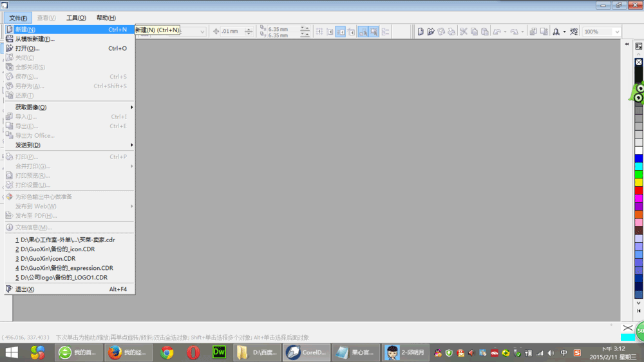Click the Export toolbar icon

click(x=544, y=32)
